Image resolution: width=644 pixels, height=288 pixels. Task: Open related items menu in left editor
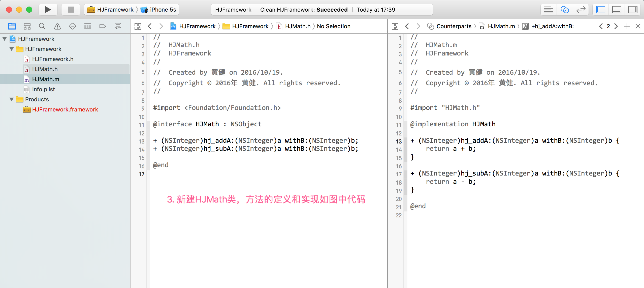[138, 26]
